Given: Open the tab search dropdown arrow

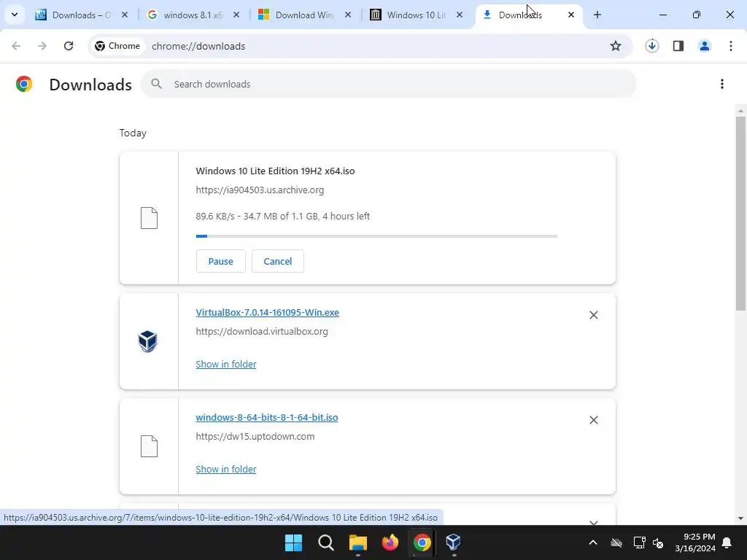Looking at the screenshot, I should (15, 15).
